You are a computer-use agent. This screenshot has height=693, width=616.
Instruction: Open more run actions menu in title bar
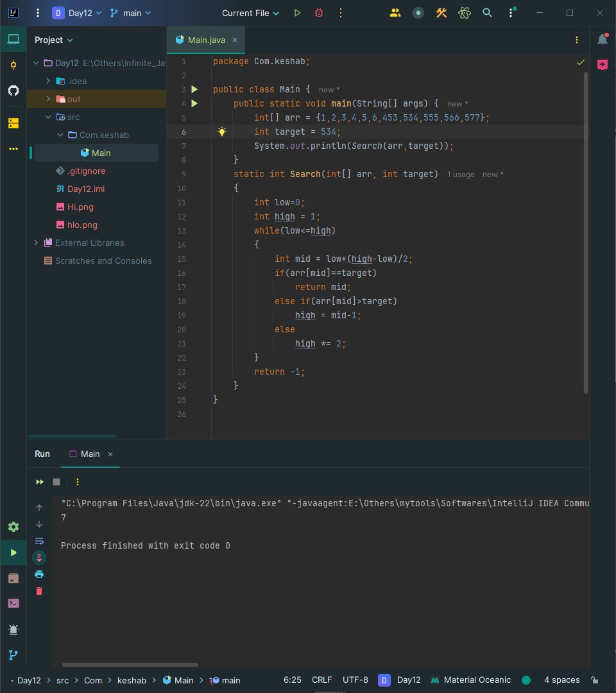coord(340,13)
